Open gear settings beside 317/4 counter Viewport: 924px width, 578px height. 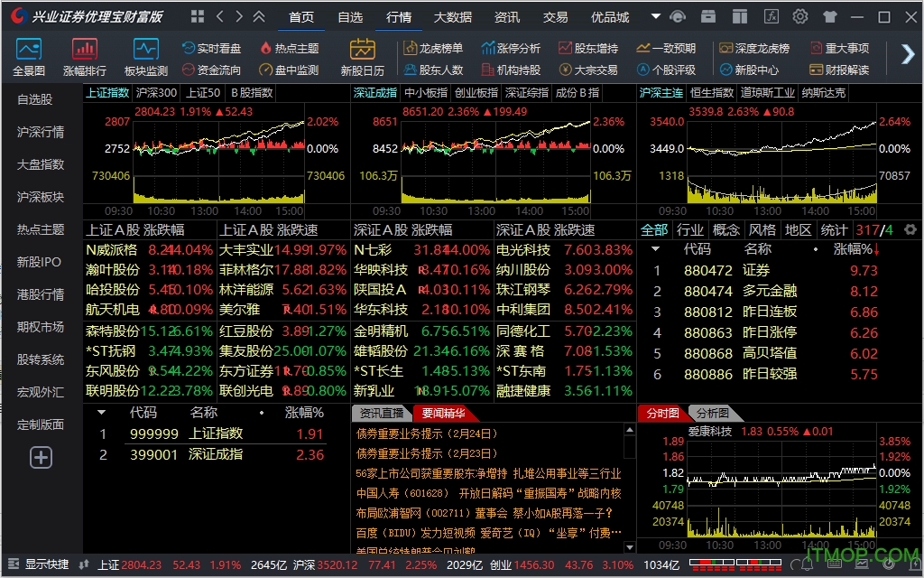(910, 229)
